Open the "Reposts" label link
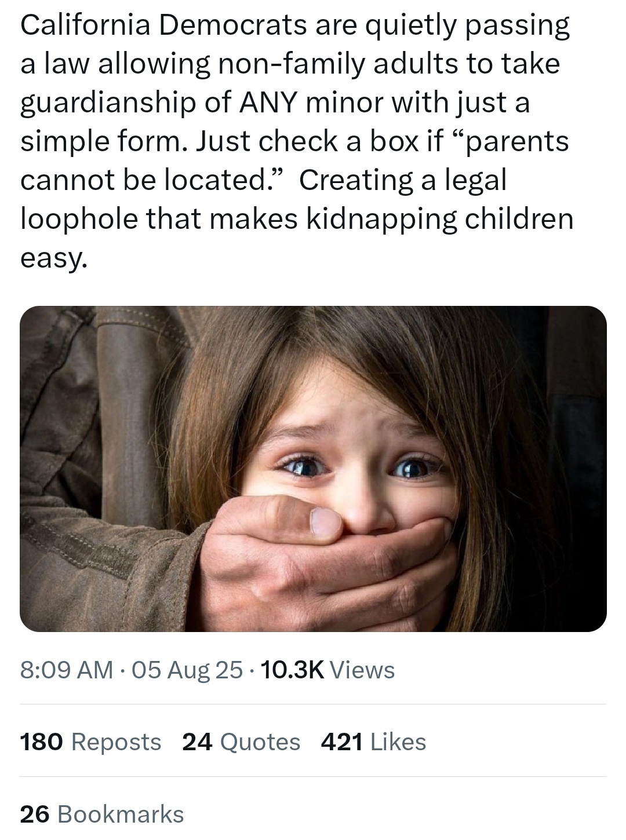Viewport: 626px width, 840px height. (x=116, y=742)
